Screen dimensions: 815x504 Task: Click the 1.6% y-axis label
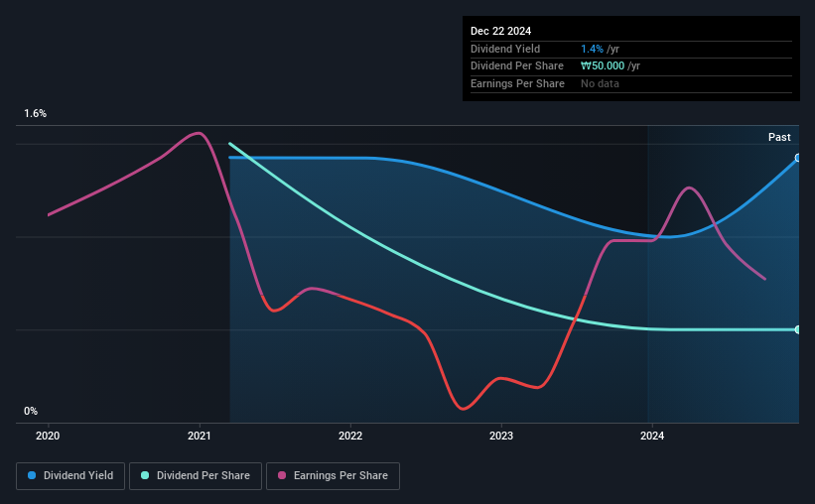tap(36, 113)
